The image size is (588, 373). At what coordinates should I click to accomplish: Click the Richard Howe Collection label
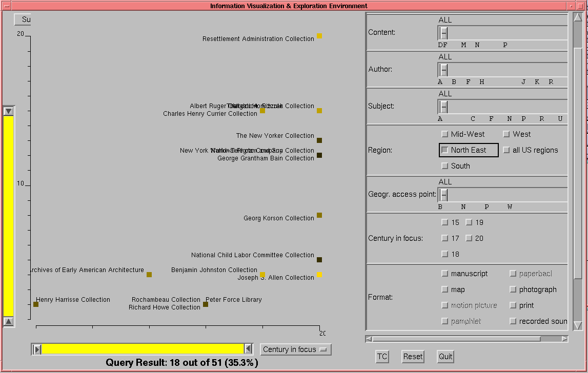click(x=165, y=307)
